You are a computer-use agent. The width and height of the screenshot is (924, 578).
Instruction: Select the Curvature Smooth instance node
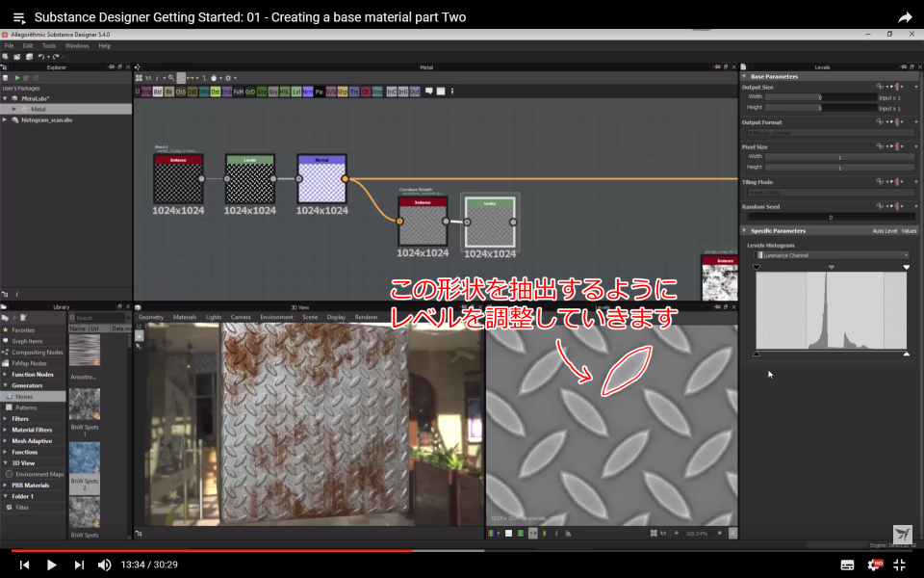point(423,222)
